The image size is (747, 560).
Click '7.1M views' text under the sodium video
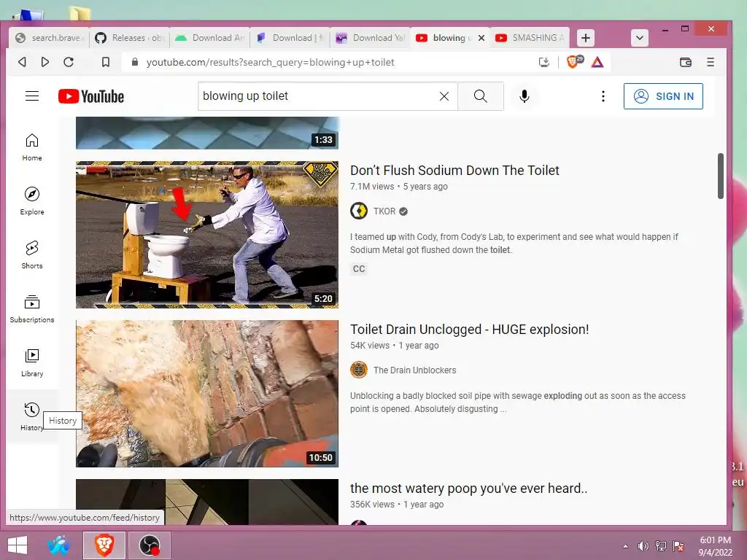coord(372,187)
